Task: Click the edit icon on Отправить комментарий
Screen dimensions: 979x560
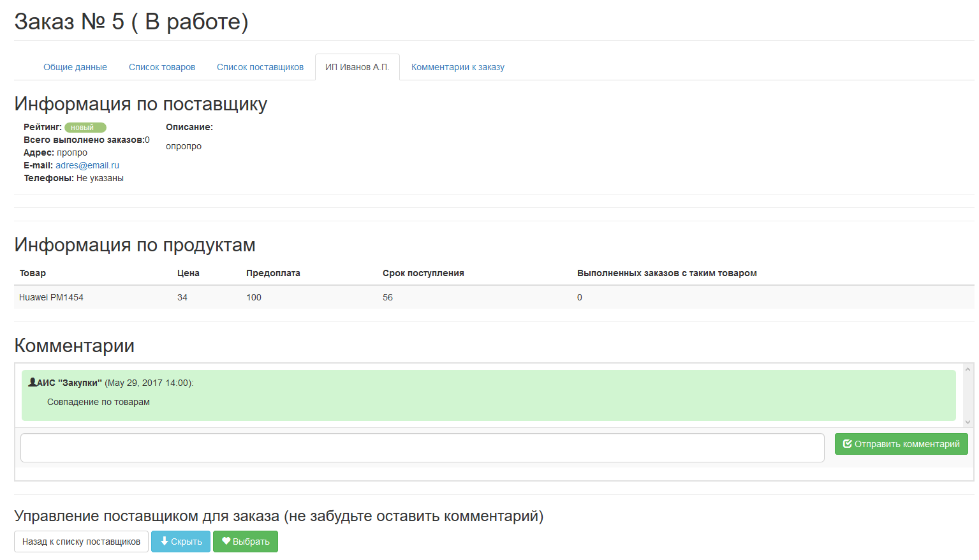Action: pos(848,444)
